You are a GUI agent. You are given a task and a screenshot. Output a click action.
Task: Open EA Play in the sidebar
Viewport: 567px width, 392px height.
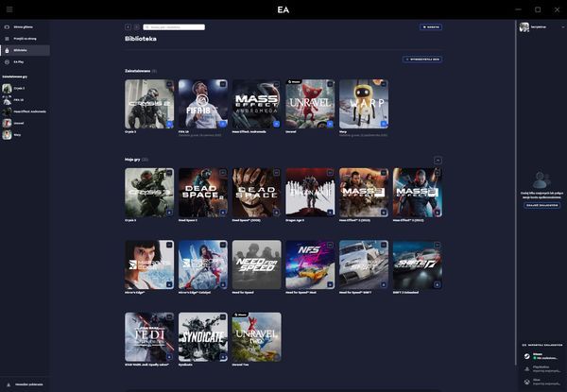(25, 61)
